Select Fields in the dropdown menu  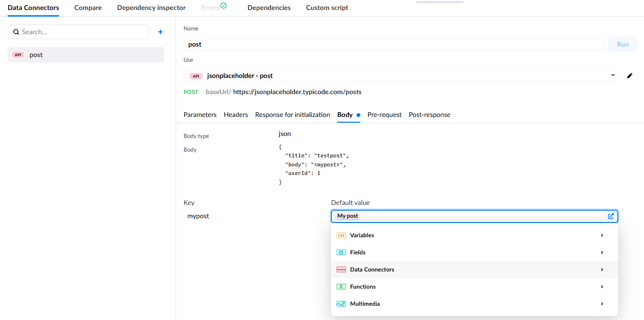click(475, 252)
